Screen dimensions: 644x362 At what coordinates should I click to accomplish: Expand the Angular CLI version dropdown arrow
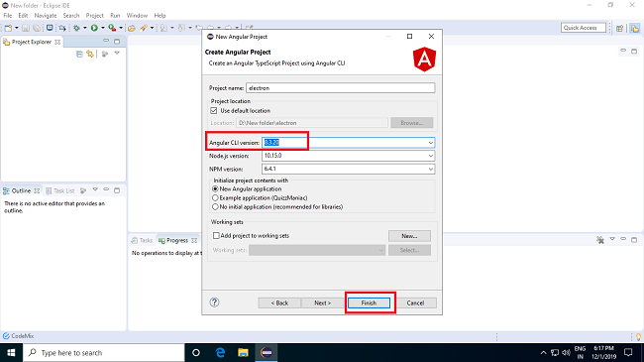tap(430, 143)
